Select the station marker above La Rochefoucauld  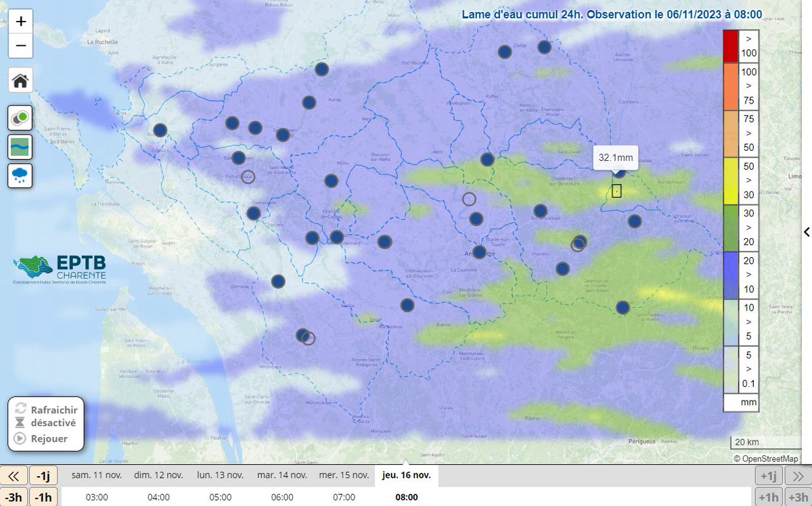point(540,210)
